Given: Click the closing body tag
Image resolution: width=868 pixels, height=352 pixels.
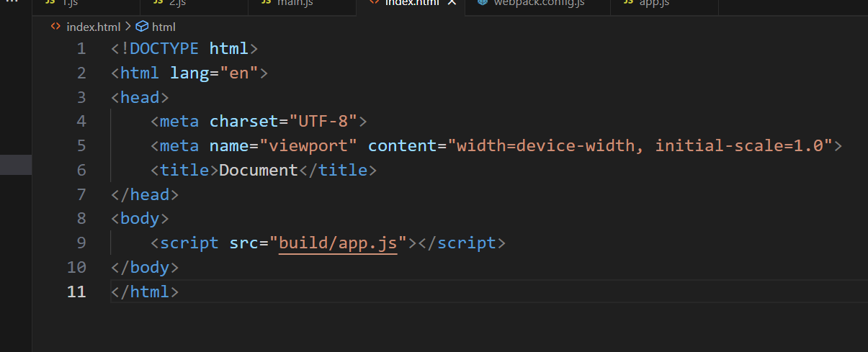Looking at the screenshot, I should [145, 267].
